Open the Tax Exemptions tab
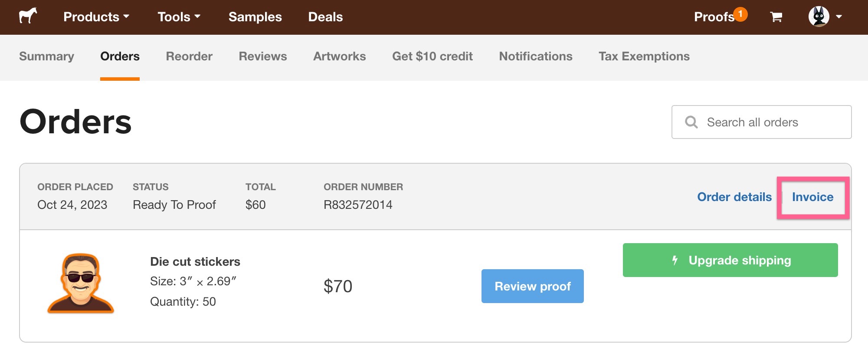Viewport: 868px width, 363px height. tap(644, 56)
